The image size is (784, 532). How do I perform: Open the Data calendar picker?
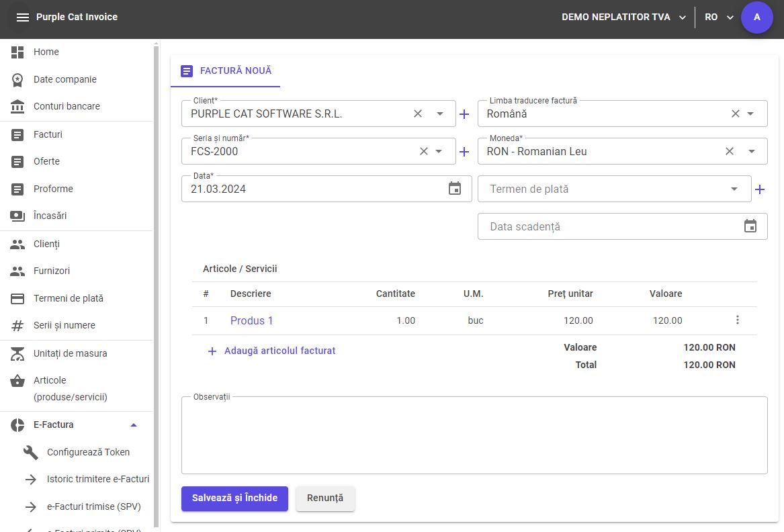pos(455,189)
